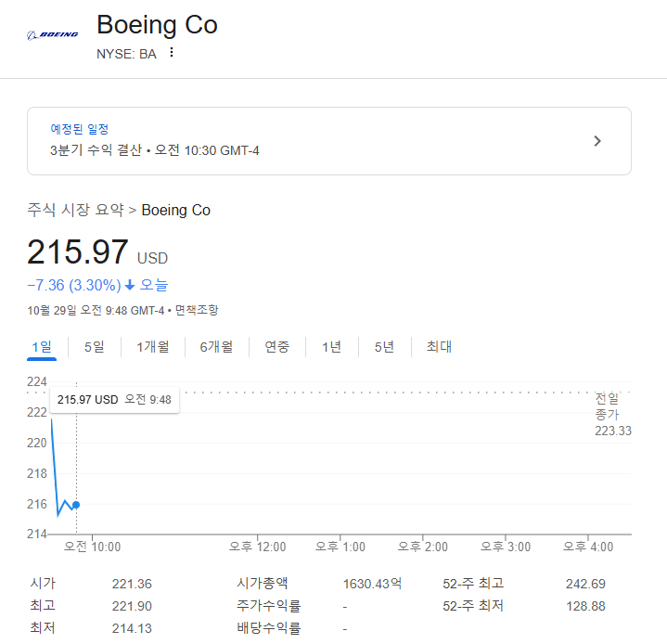Expand the upcoming schedule card chevron
667x644 pixels.
[x=597, y=141]
